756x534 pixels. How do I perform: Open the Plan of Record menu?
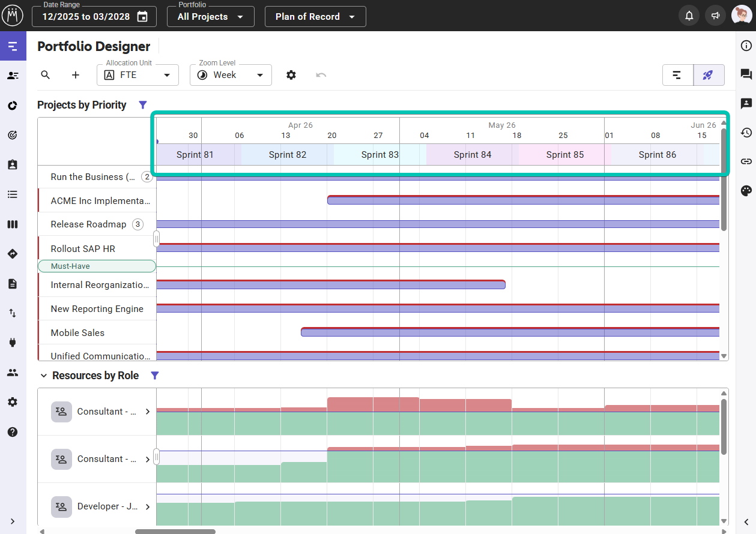(315, 17)
